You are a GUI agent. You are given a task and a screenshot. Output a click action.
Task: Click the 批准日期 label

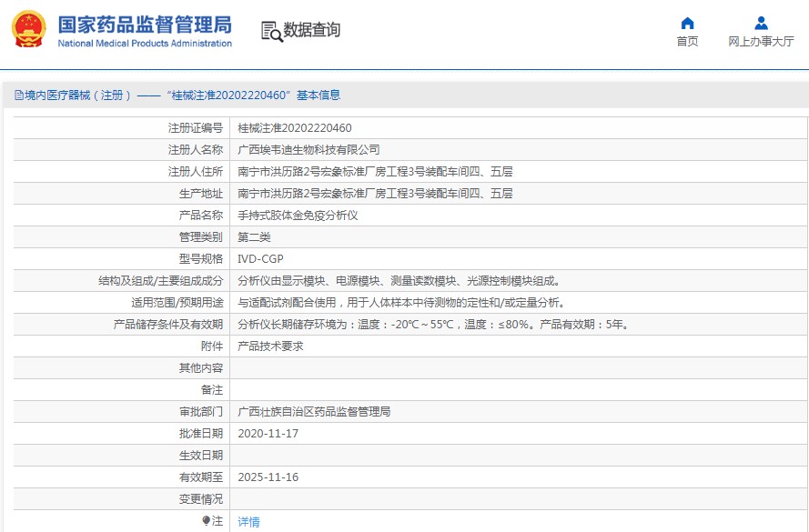point(201,434)
